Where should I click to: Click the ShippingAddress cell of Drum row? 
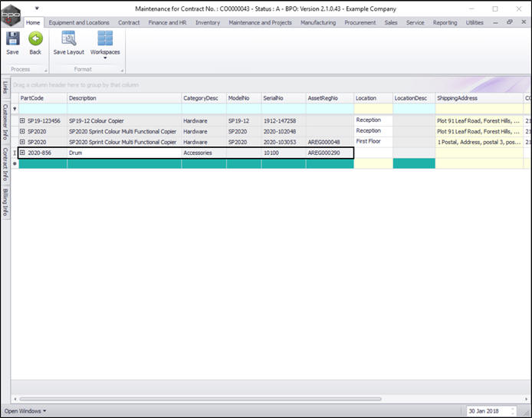tap(479, 153)
